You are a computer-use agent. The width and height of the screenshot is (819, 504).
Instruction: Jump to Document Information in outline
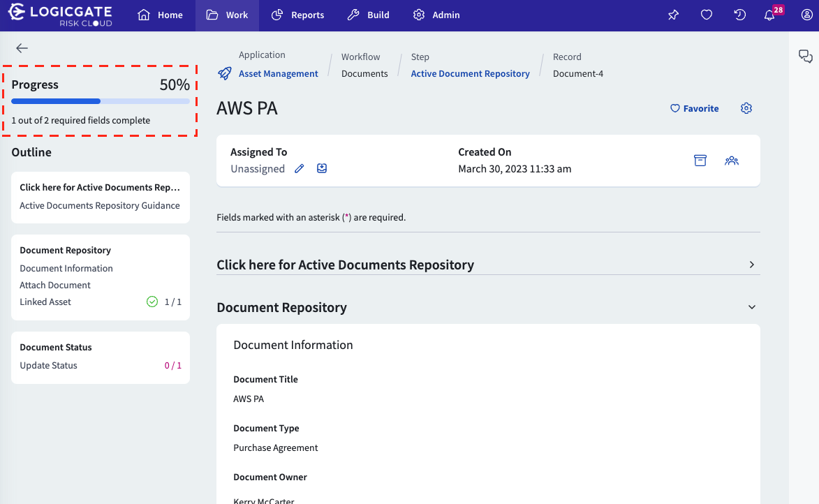tap(66, 269)
